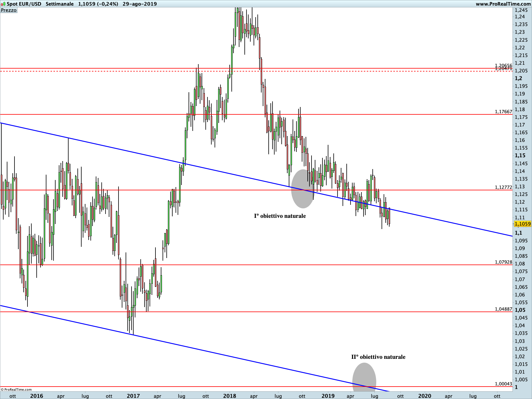Click the 2019 year label on time axis
The width and height of the screenshot is (532, 399).
click(x=328, y=396)
